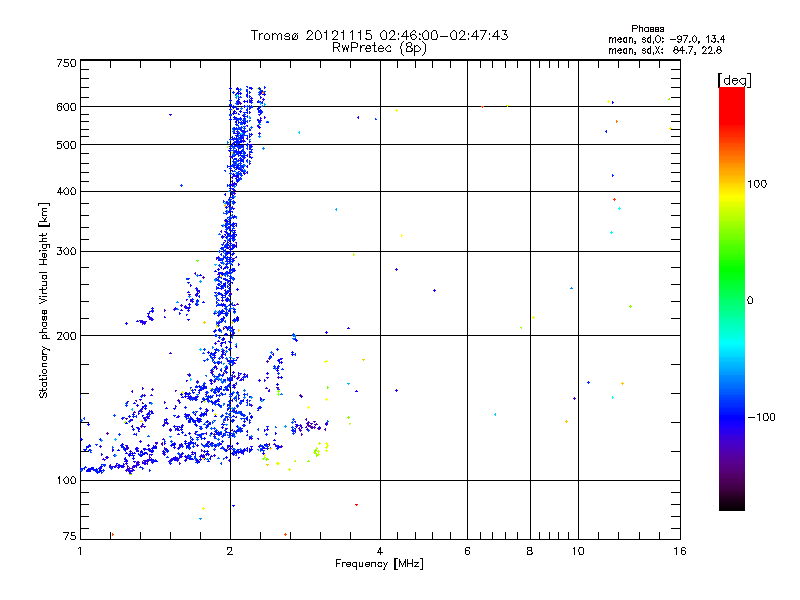Click the plot title 'Tromsø 20121115 02:46:00-02:47:43'
Screen dimensions: 800x600
(379, 35)
